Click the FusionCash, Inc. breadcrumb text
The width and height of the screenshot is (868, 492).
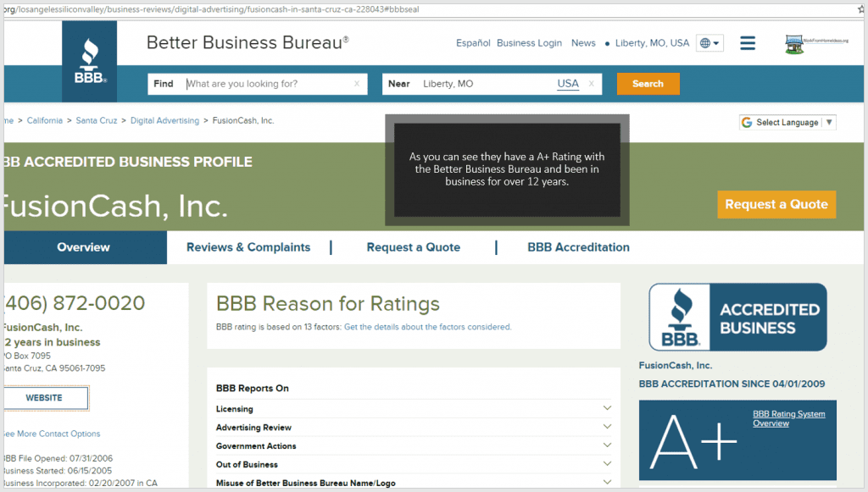pyautogui.click(x=243, y=120)
